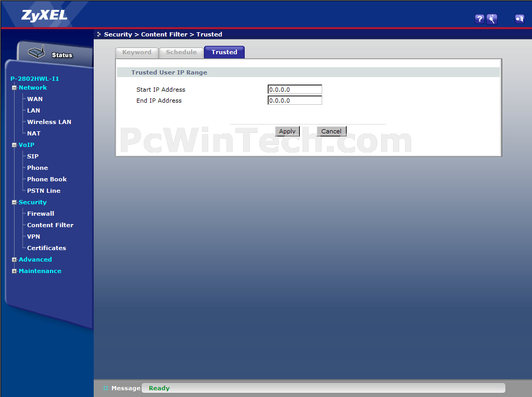Open Content Filter in the sidebar
Screen dimensions: 532x397
coord(50,225)
